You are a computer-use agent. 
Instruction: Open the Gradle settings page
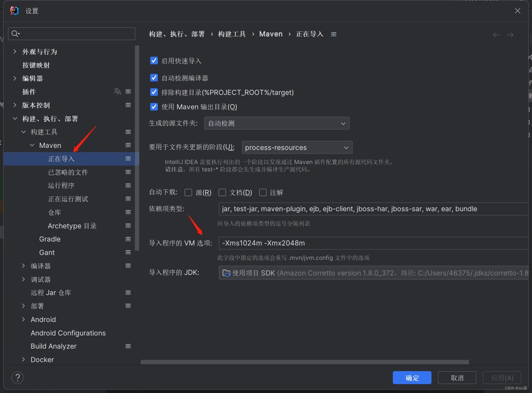50,239
